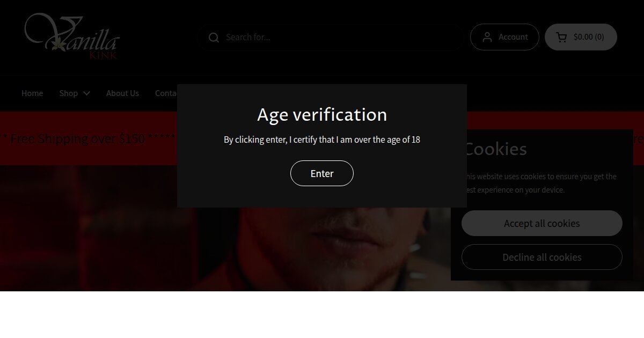
Task: Click the shopping cart icon
Action: click(x=561, y=37)
